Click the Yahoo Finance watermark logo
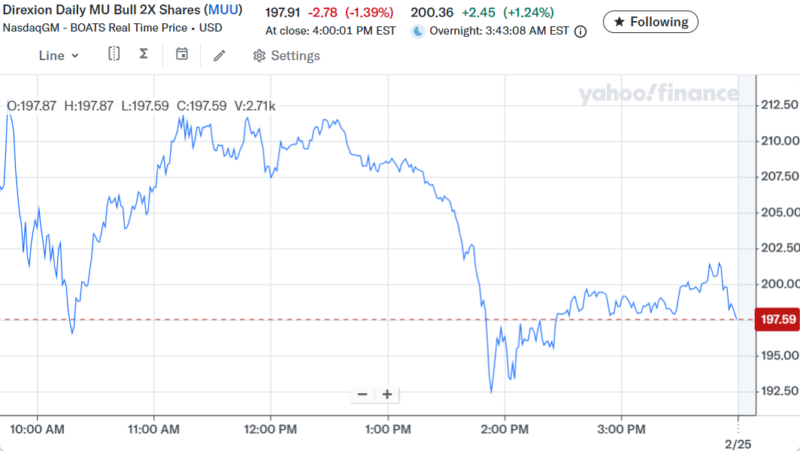This screenshot has height=451, width=800. [658, 94]
